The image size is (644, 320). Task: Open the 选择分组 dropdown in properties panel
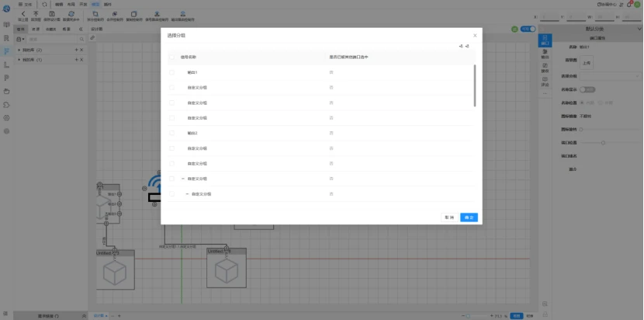click(610, 75)
